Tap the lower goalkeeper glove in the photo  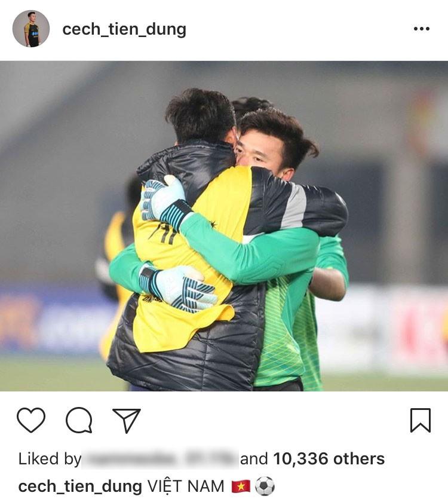pos(179,288)
